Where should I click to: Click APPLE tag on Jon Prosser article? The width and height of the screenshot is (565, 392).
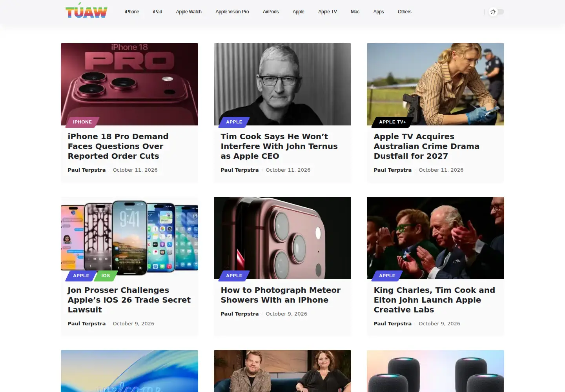pyautogui.click(x=81, y=276)
